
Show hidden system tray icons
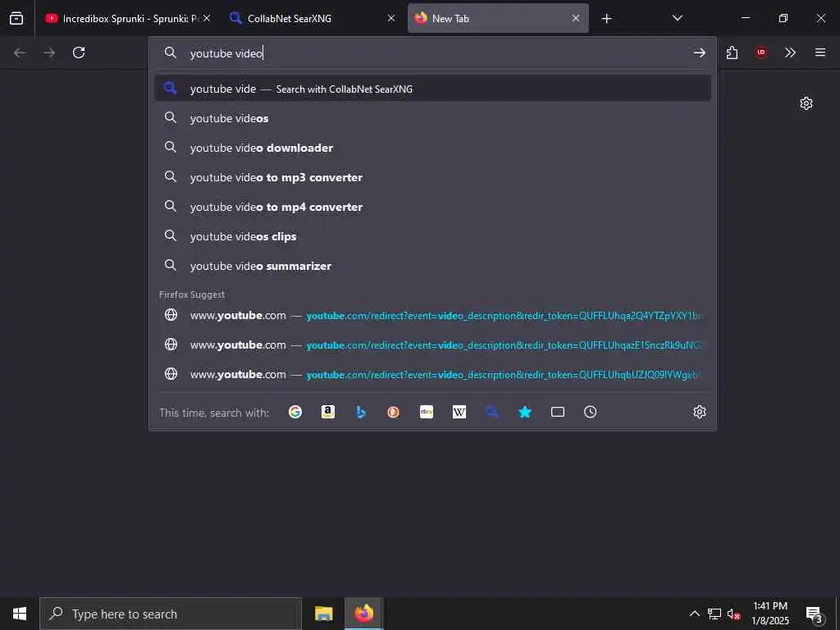[x=694, y=614]
